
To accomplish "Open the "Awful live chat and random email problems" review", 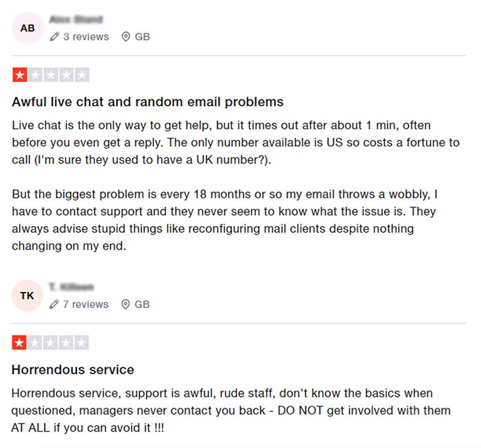I will coord(147,102).
